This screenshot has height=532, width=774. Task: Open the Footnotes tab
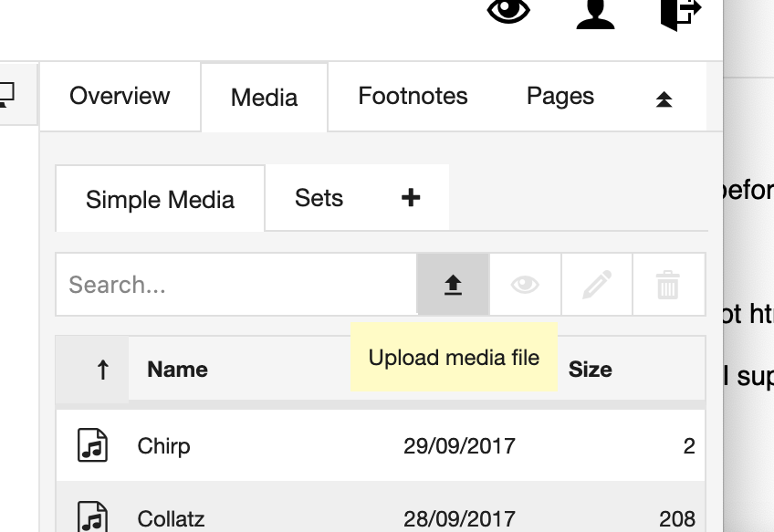tap(413, 97)
